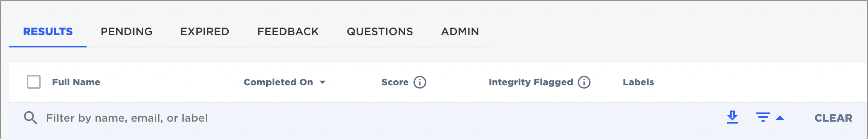Open the Admin tab
The width and height of the screenshot is (868, 140).
(460, 31)
